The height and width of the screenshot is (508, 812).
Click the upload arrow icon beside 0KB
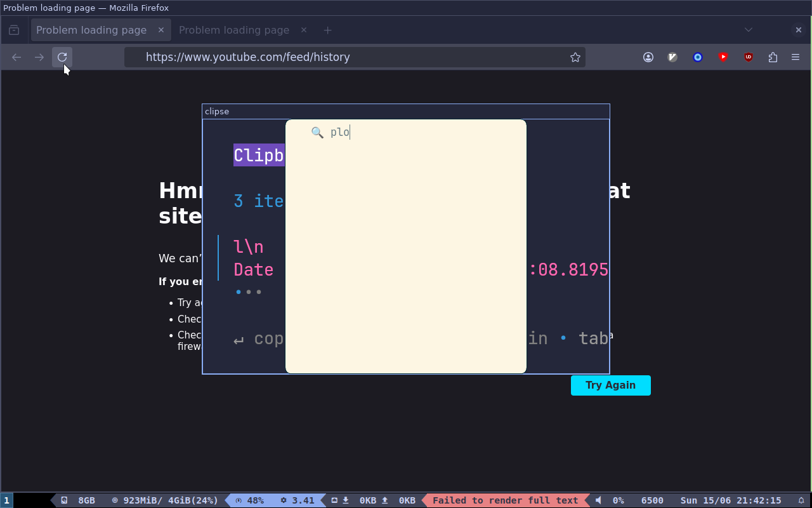click(x=385, y=500)
